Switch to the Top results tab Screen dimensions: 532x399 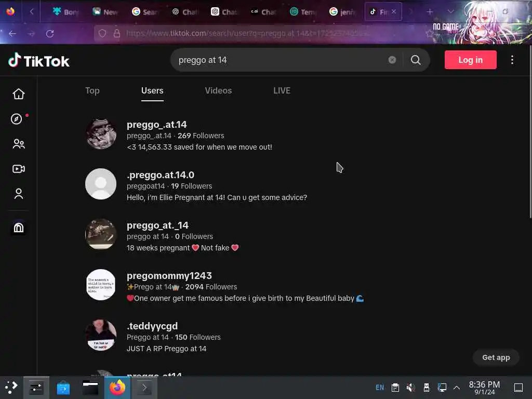pos(92,90)
